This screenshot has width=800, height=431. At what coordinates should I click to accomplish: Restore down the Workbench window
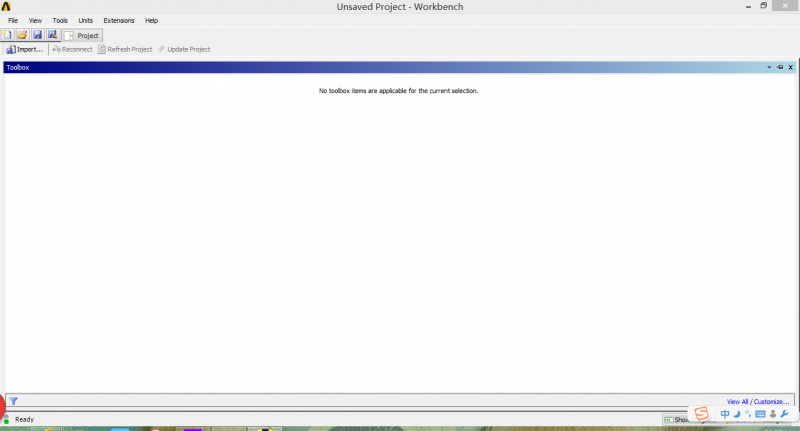click(764, 6)
